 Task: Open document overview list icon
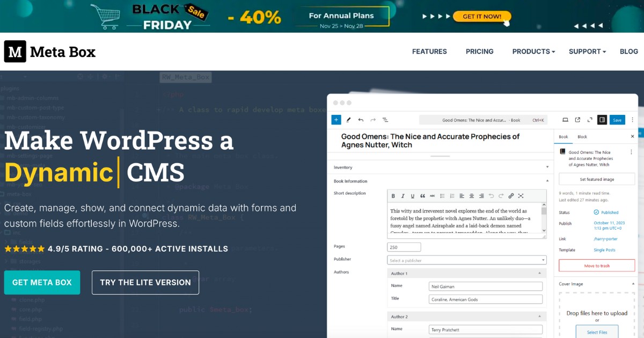[385, 120]
